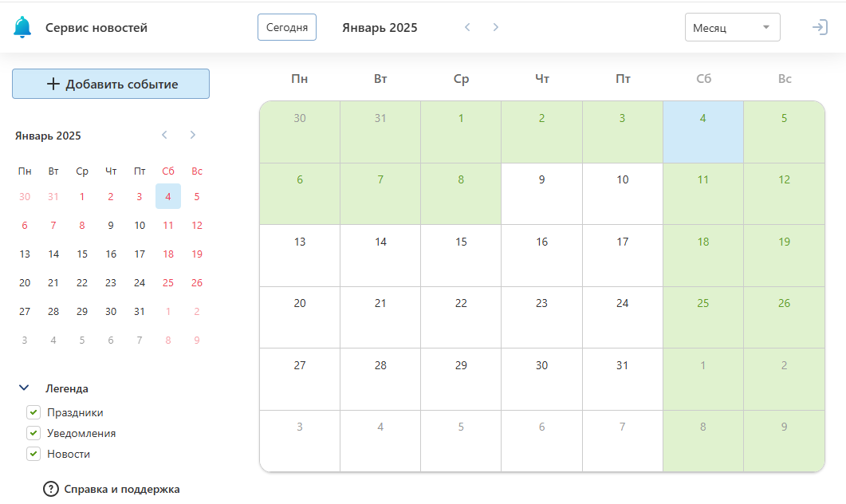Pick day 9 in mini calendar second row
Image resolution: width=846 pixels, height=504 pixels.
(111, 225)
